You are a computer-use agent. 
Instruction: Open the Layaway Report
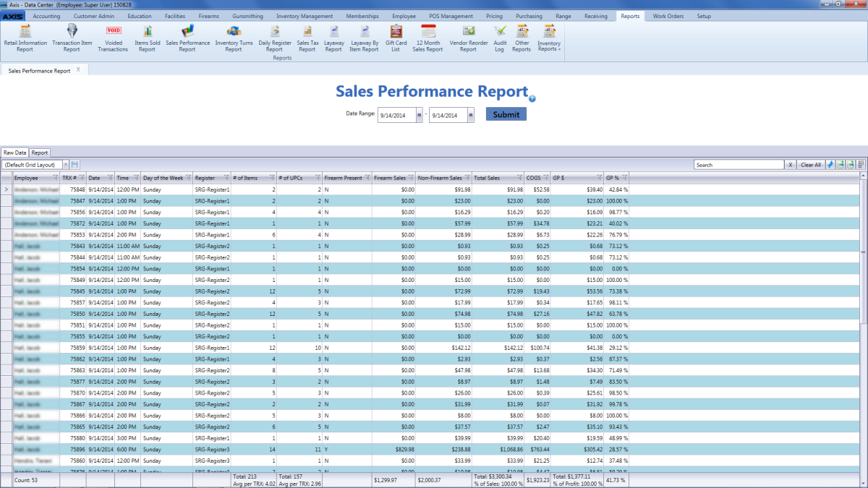pyautogui.click(x=333, y=38)
